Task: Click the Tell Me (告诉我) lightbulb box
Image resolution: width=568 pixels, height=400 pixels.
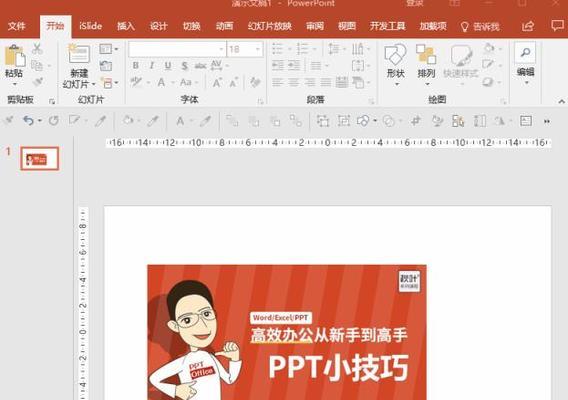Action: point(480,26)
